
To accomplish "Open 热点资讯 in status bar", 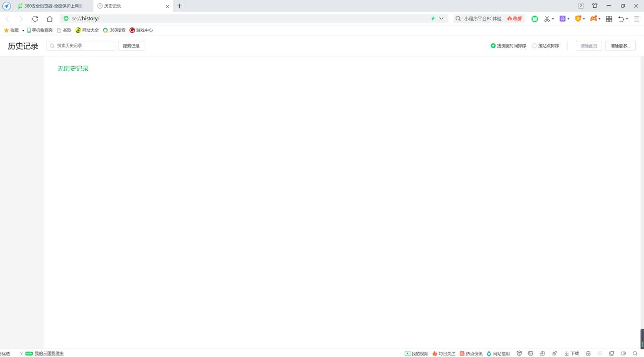I will click(x=471, y=354).
